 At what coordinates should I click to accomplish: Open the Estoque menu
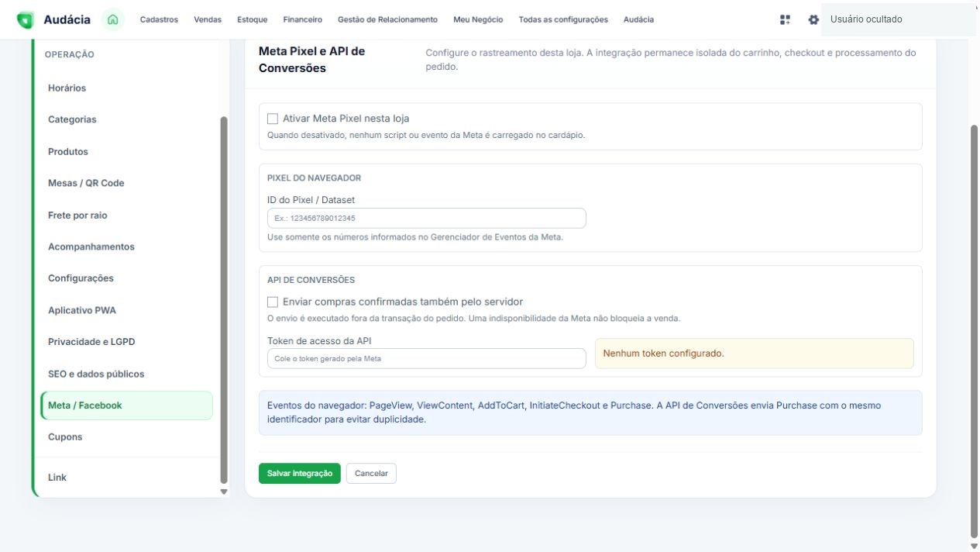tap(253, 19)
